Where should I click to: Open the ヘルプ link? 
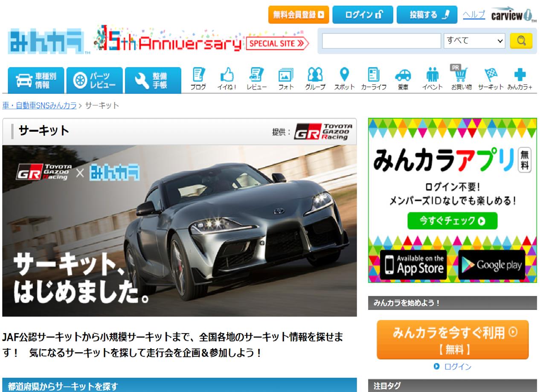474,15
